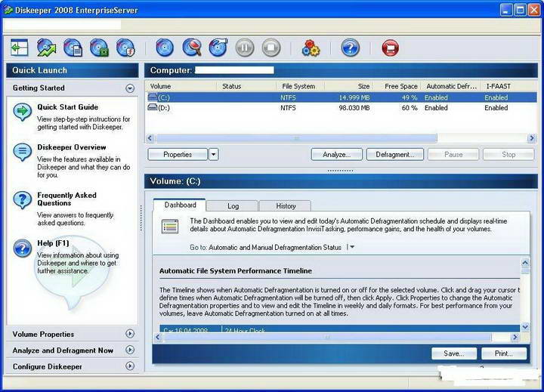
Task: Click the Print... button
Action: click(504, 353)
